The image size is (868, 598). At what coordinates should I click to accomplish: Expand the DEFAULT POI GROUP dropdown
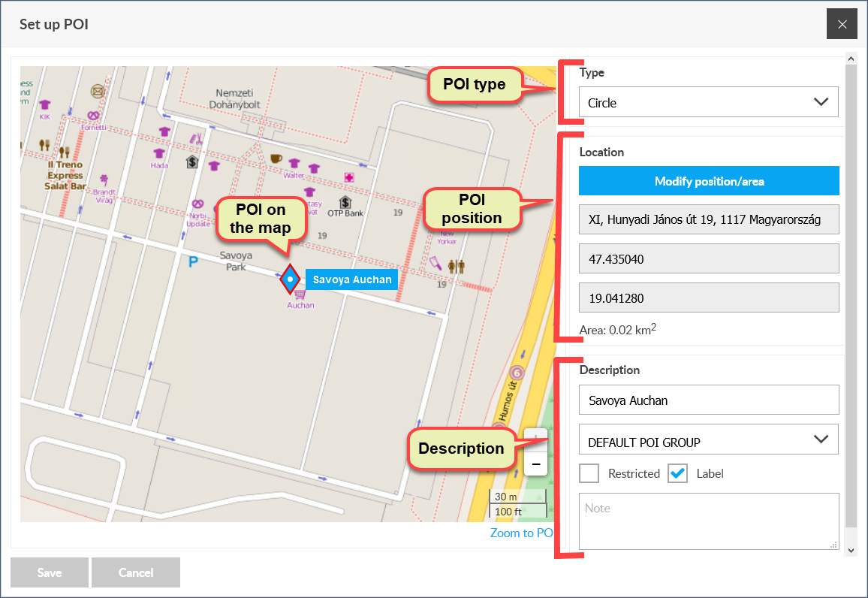pyautogui.click(x=709, y=439)
